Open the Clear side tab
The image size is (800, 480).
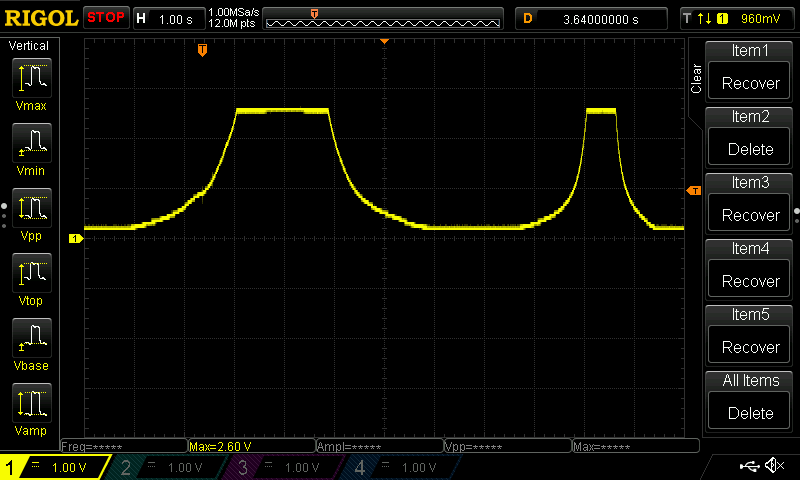click(695, 78)
